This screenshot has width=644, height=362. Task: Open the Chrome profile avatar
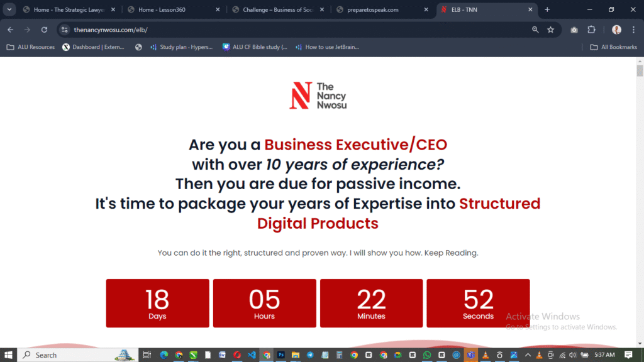[x=616, y=30]
